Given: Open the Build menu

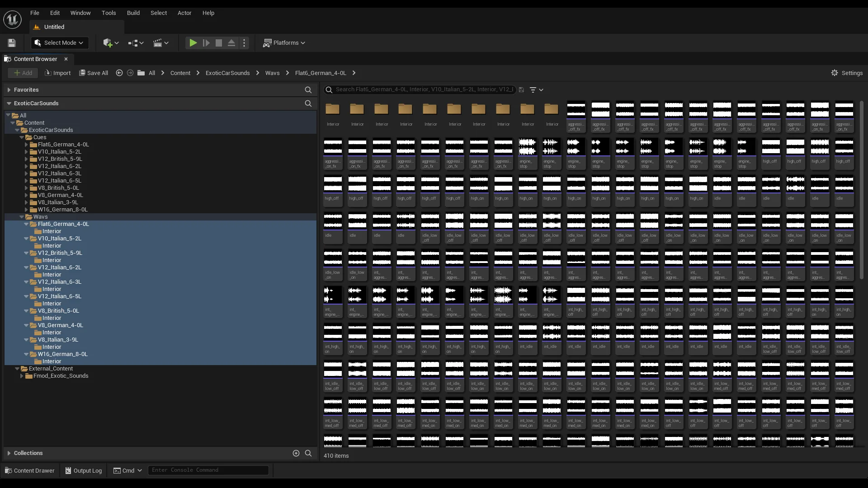Looking at the screenshot, I should (133, 13).
